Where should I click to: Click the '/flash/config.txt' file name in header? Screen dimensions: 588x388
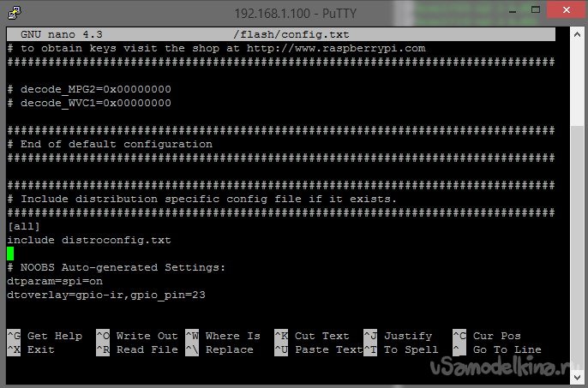[x=291, y=35]
